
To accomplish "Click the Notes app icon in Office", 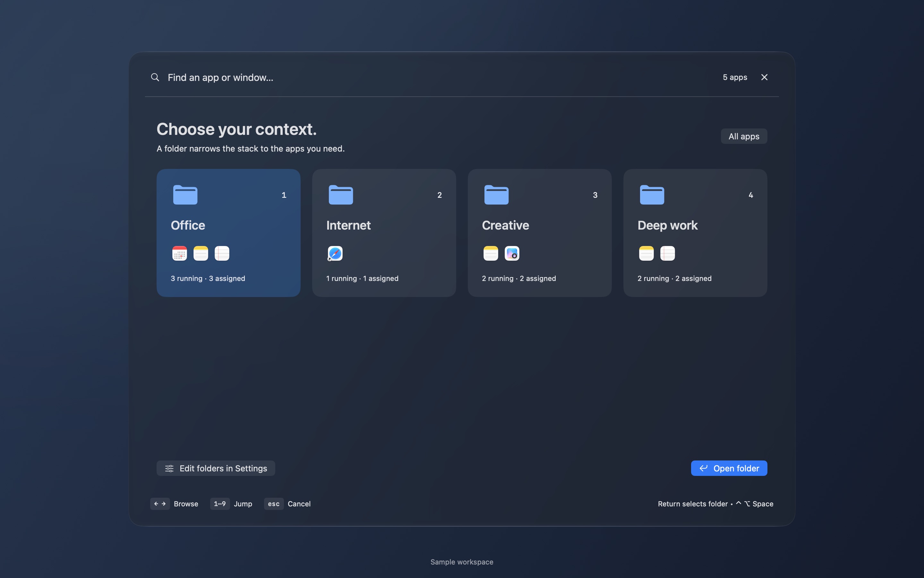I will pyautogui.click(x=201, y=253).
